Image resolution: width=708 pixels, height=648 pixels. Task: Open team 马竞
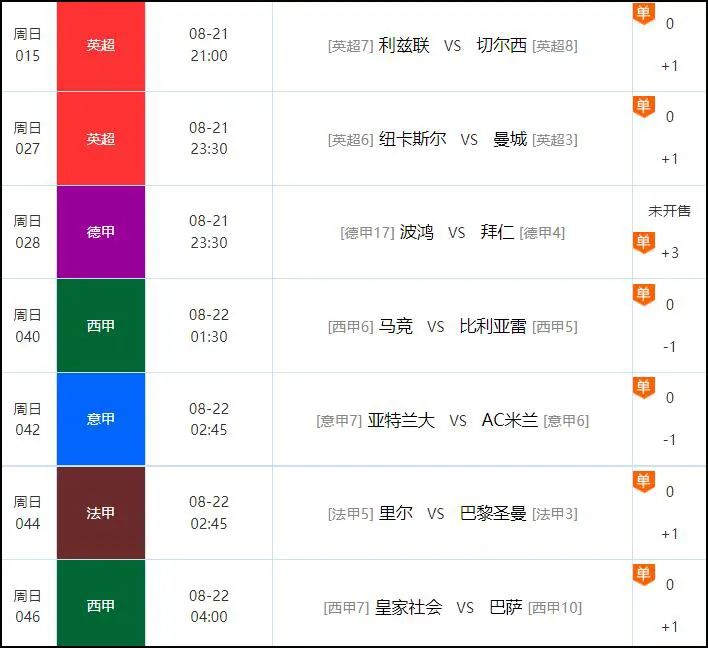pos(396,326)
